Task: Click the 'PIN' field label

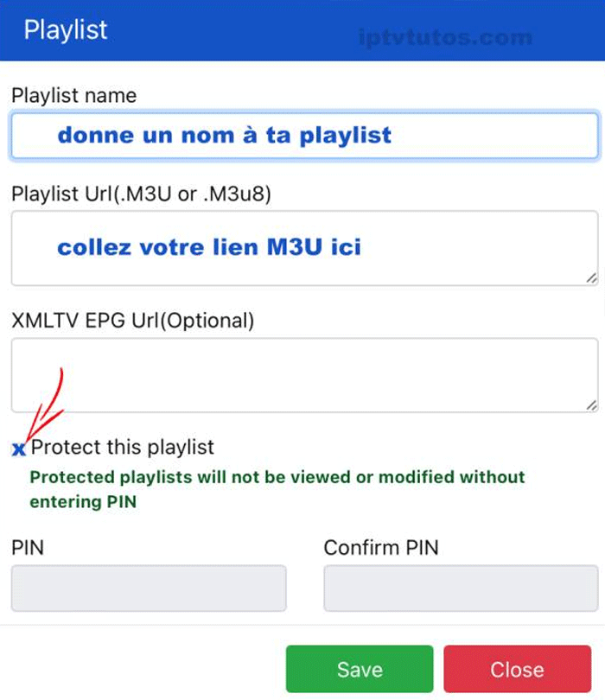Action: [28, 548]
